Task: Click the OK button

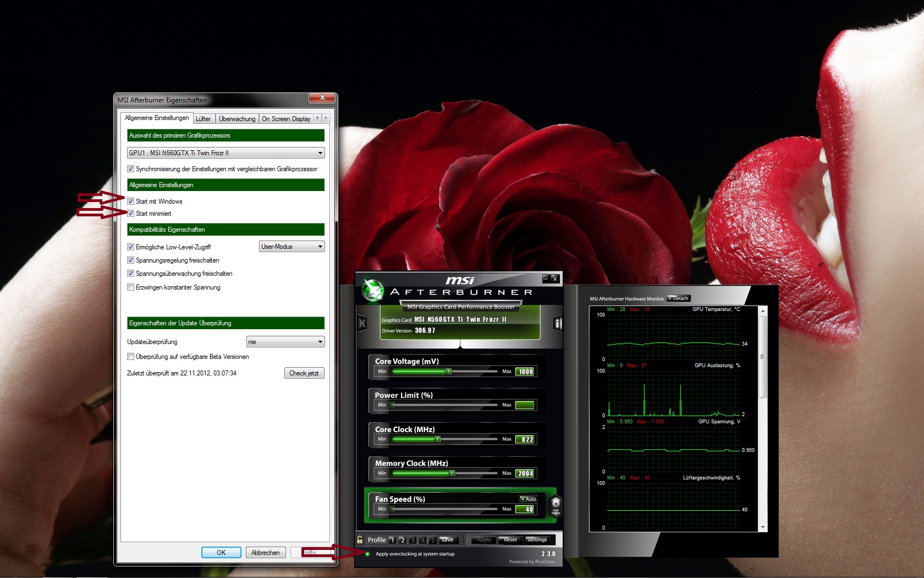Action: coord(221,553)
